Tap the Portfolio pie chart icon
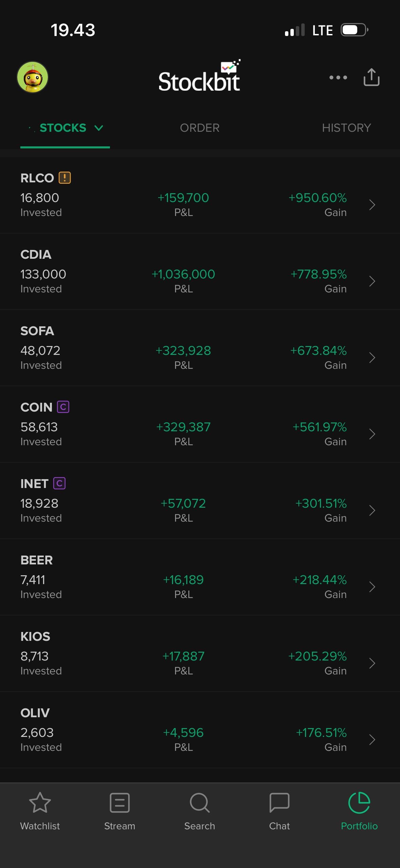The height and width of the screenshot is (868, 400). point(359,803)
